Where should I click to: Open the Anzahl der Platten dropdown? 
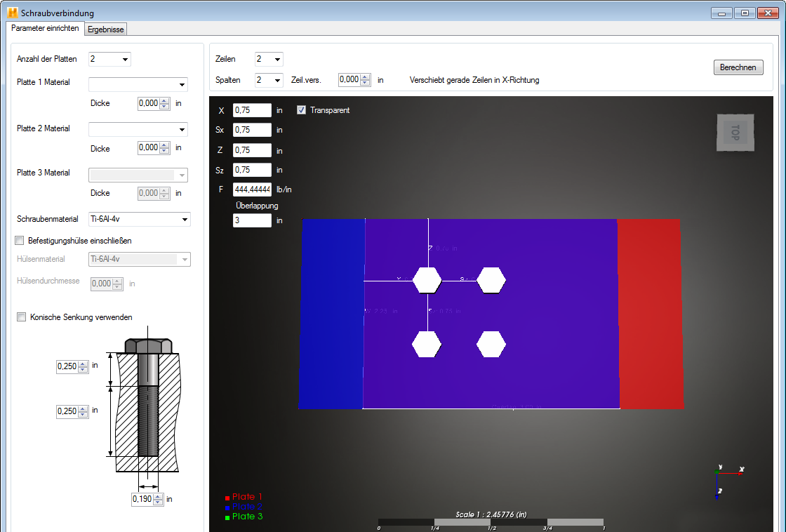[109, 59]
